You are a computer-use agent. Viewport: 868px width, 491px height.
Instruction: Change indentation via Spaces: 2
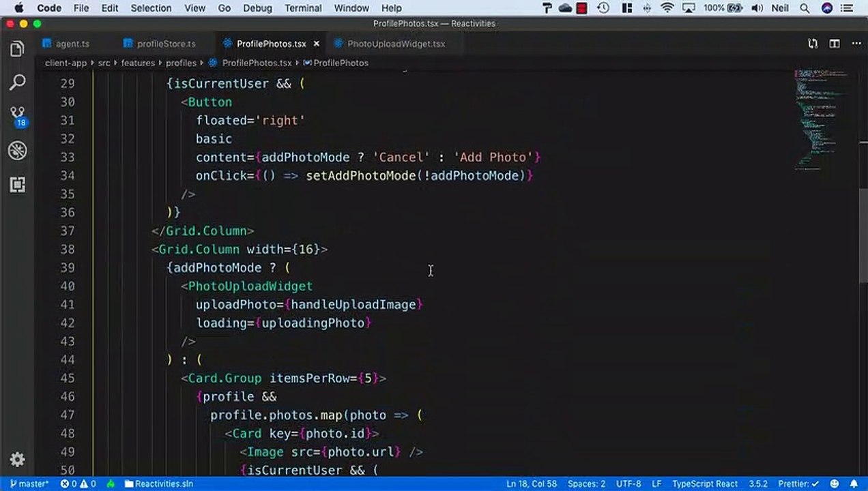586,483
